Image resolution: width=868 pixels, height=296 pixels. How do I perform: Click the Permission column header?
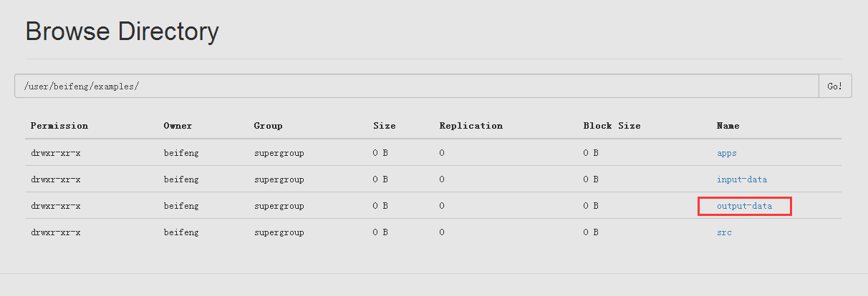(59, 126)
